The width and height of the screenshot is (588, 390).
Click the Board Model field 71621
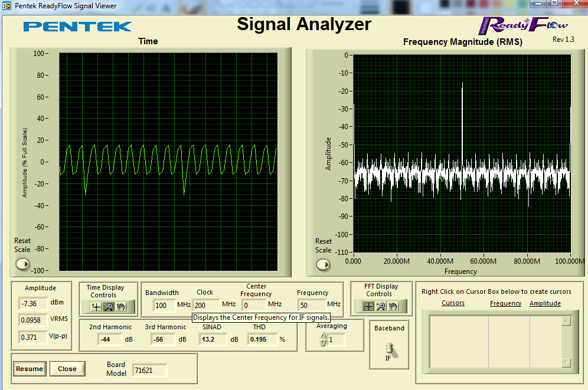tap(149, 371)
